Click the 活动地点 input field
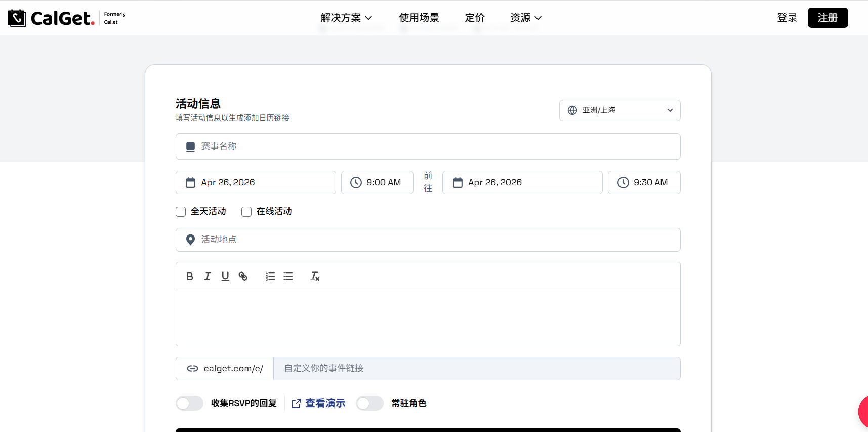 (x=428, y=240)
